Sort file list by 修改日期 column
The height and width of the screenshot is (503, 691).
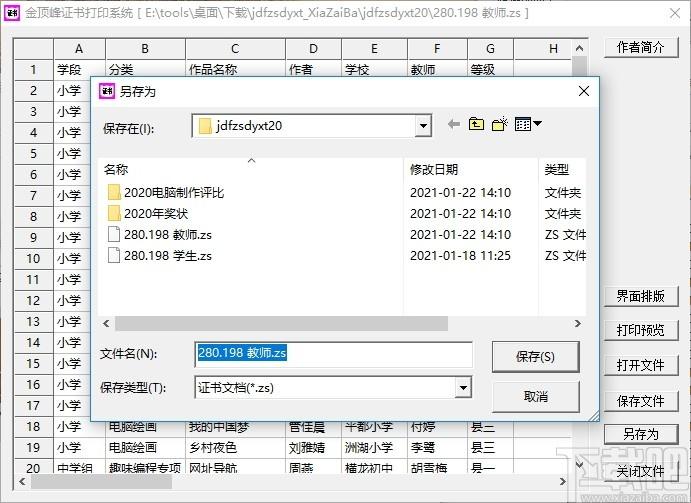[x=434, y=170]
